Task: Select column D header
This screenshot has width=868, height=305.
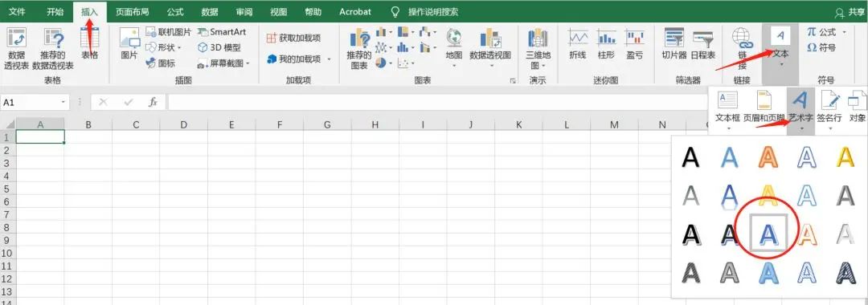Action: tap(184, 125)
